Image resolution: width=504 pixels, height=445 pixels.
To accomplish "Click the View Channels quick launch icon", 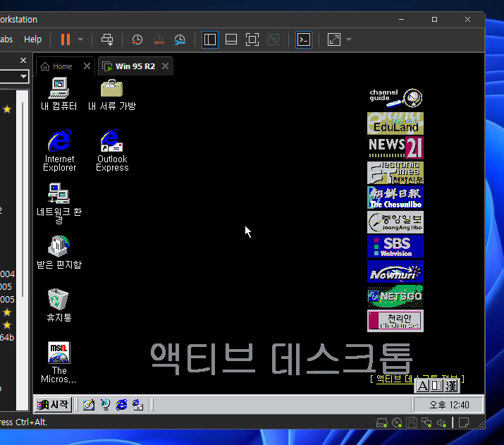I will tap(105, 405).
